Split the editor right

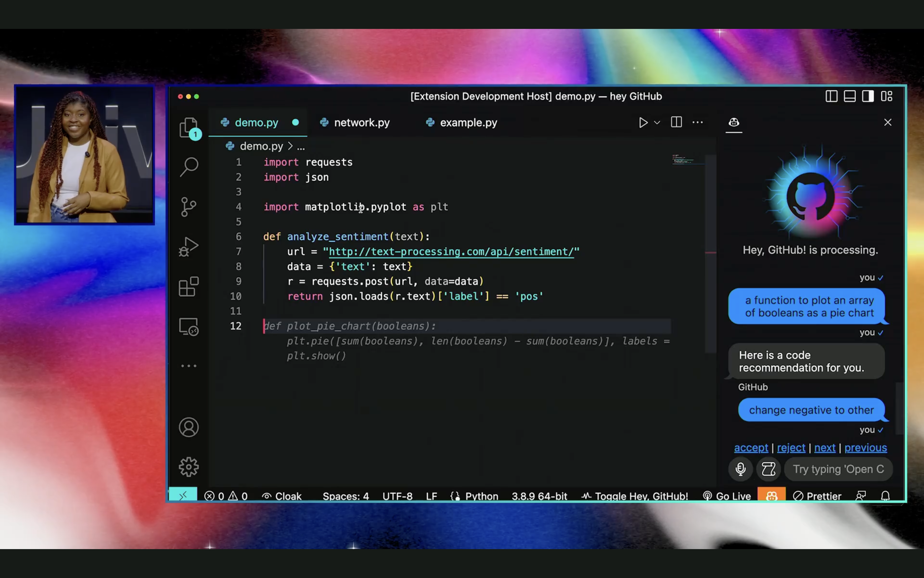click(676, 122)
